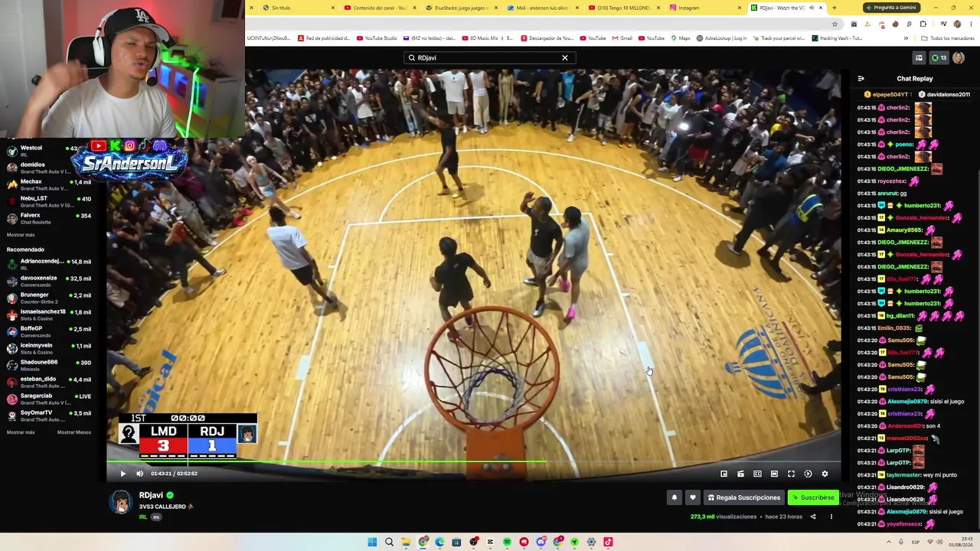The width and height of the screenshot is (980, 551).
Task: Click Regala Suscripciones button
Action: [x=744, y=497]
